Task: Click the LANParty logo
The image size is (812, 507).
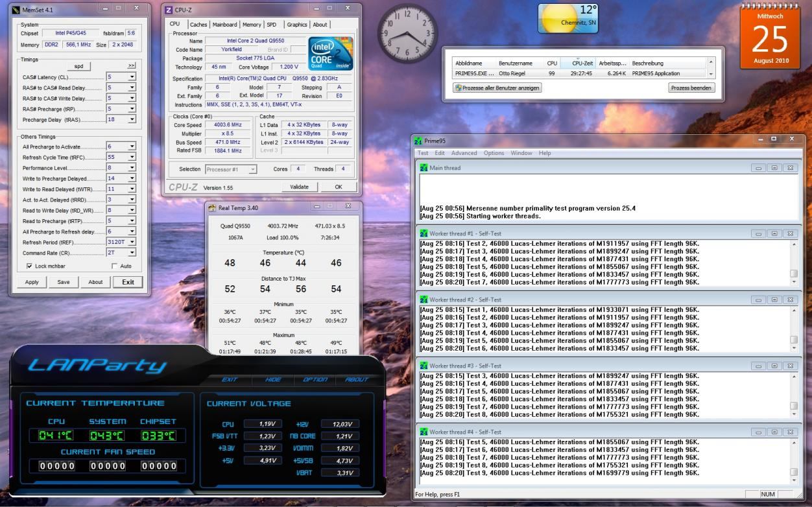Action: tap(96, 366)
